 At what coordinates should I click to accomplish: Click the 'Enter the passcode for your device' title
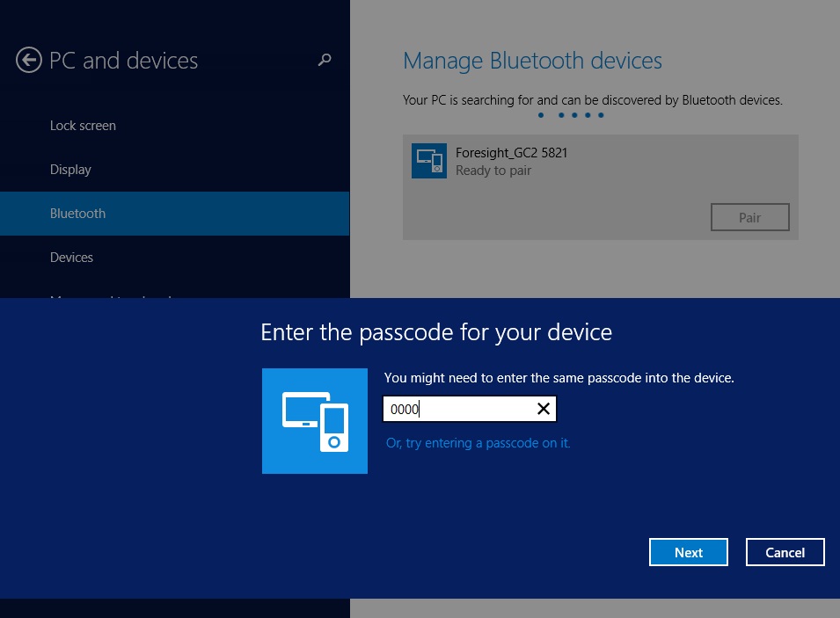(x=436, y=332)
